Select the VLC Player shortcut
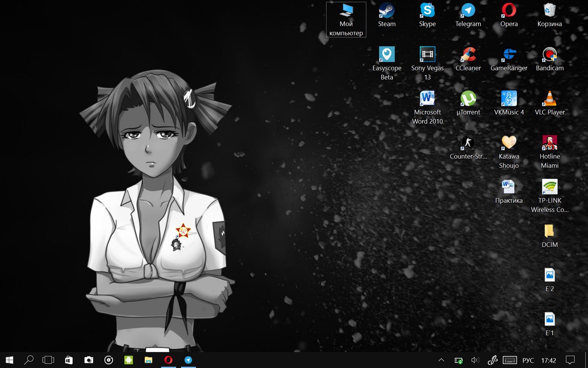Image resolution: width=588 pixels, height=368 pixels. [x=549, y=103]
